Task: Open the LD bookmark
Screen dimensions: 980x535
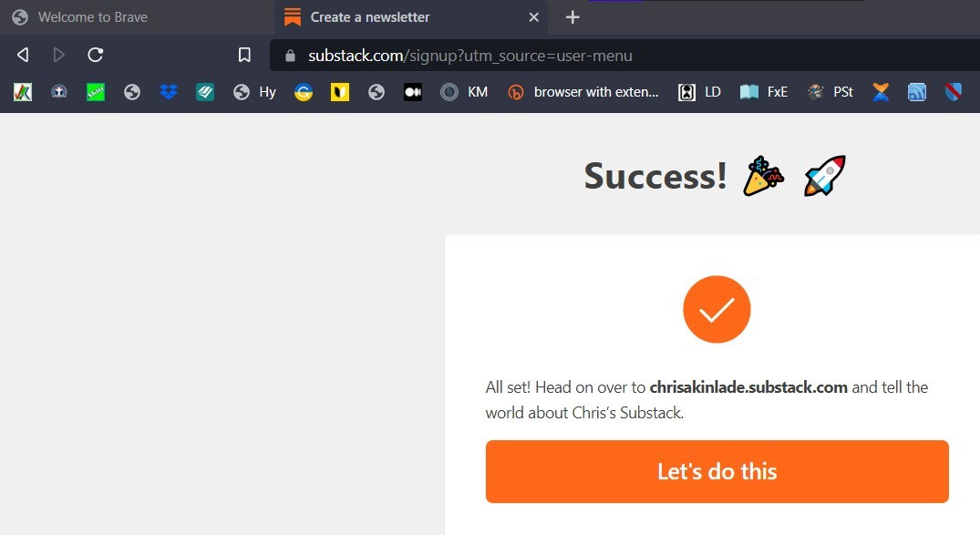Action: [x=699, y=92]
